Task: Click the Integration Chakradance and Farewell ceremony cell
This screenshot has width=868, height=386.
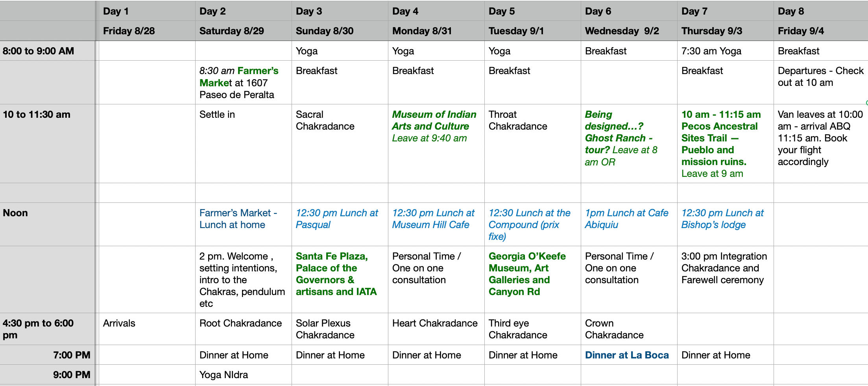Action: click(725, 279)
